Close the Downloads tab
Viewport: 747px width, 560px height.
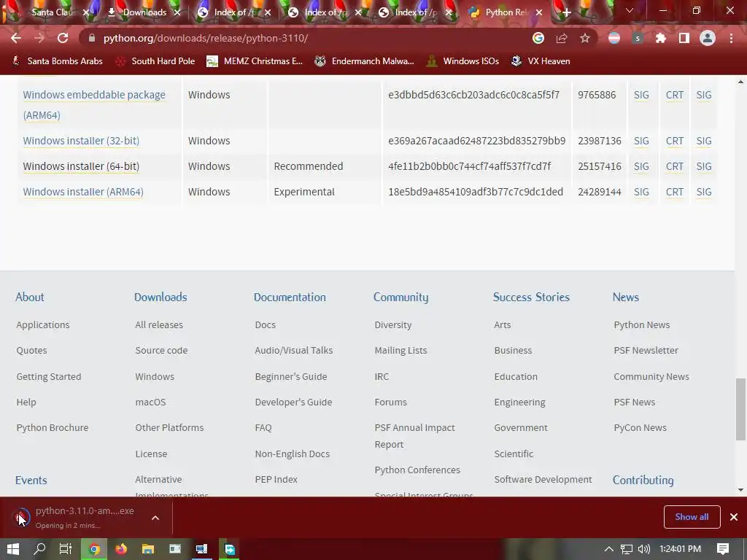177,12
